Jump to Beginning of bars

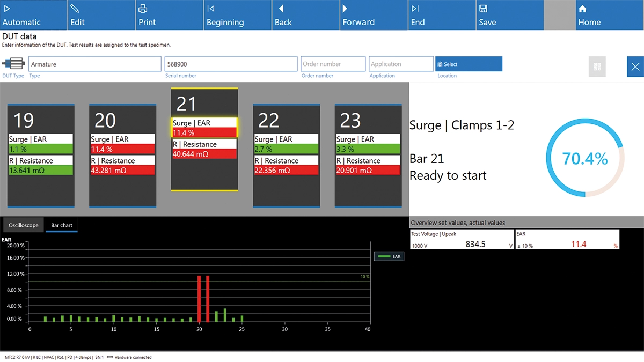(237, 15)
